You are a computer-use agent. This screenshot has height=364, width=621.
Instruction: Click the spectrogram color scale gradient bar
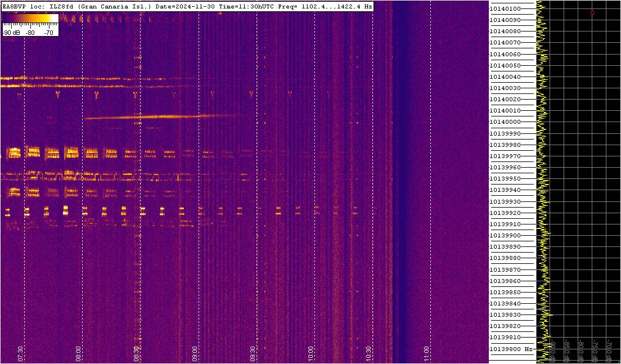click(30, 18)
